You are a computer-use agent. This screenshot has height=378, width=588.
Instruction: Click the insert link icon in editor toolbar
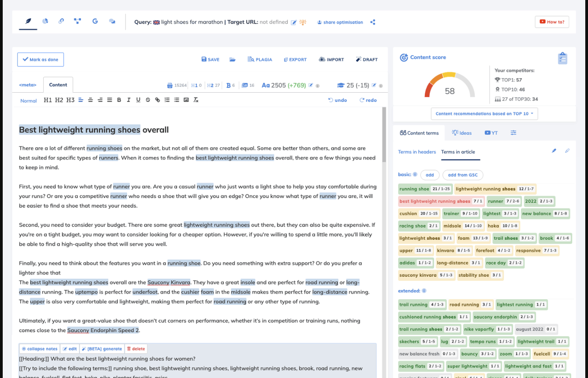coord(158,100)
